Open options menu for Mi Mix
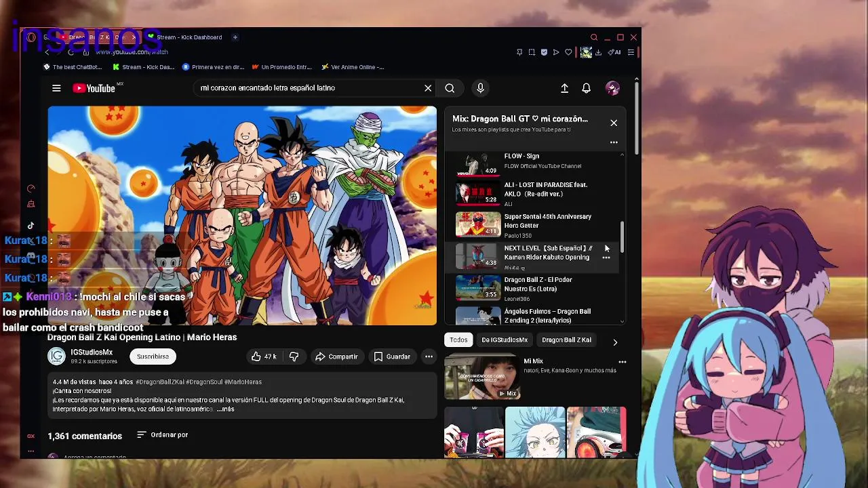868x488 pixels. click(623, 362)
